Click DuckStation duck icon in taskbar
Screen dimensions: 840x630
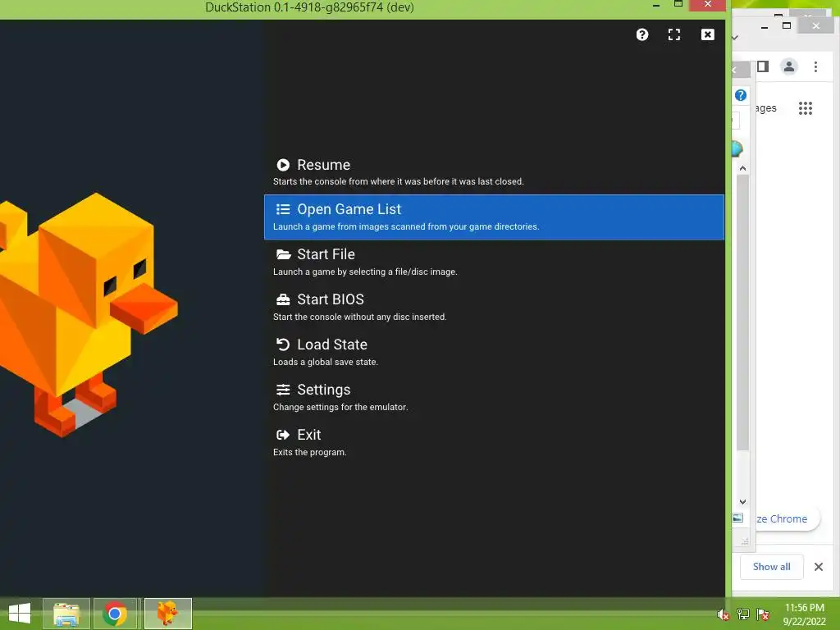point(167,614)
